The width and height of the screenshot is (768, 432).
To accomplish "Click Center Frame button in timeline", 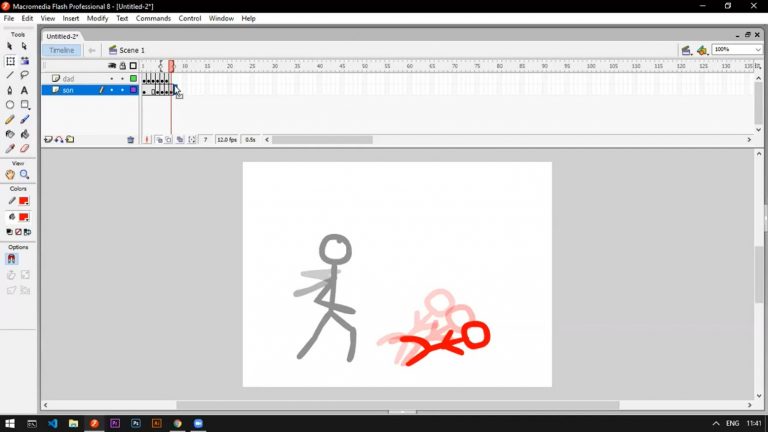I will (146, 140).
